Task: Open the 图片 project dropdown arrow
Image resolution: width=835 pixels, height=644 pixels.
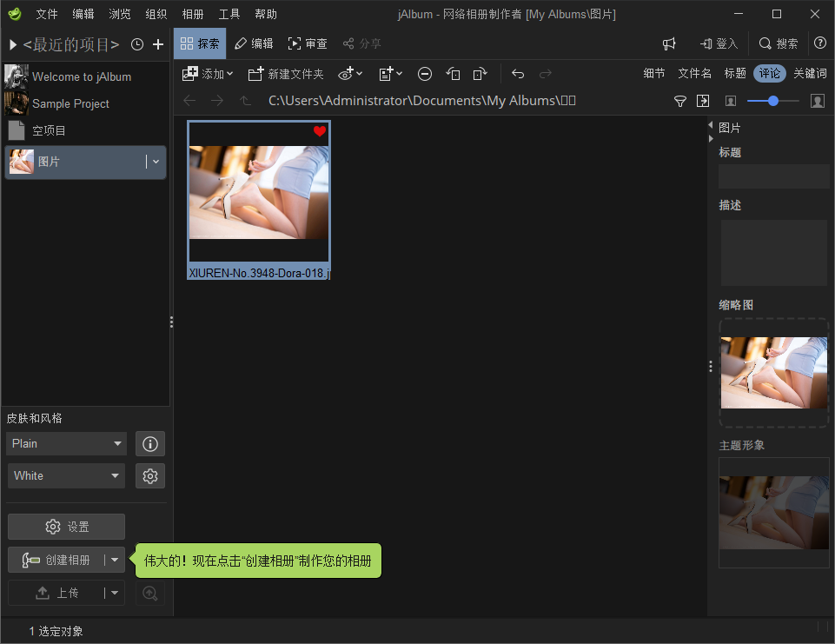Action: tap(156, 162)
